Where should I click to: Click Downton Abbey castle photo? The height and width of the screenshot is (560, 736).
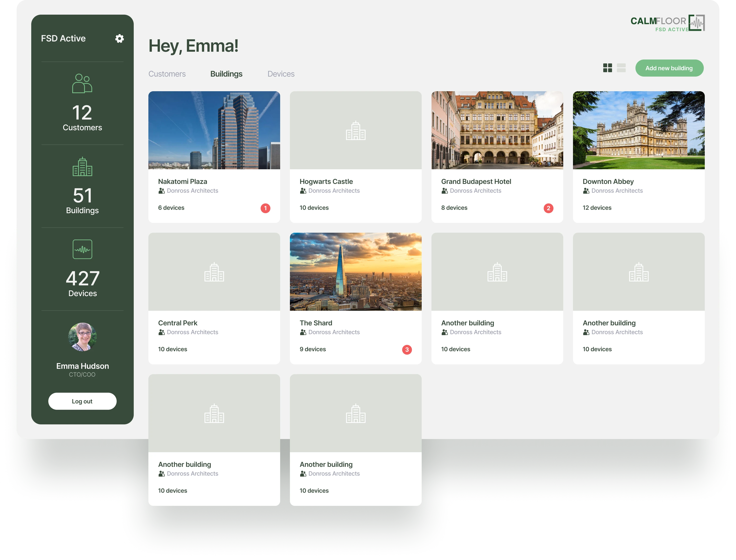point(639,130)
